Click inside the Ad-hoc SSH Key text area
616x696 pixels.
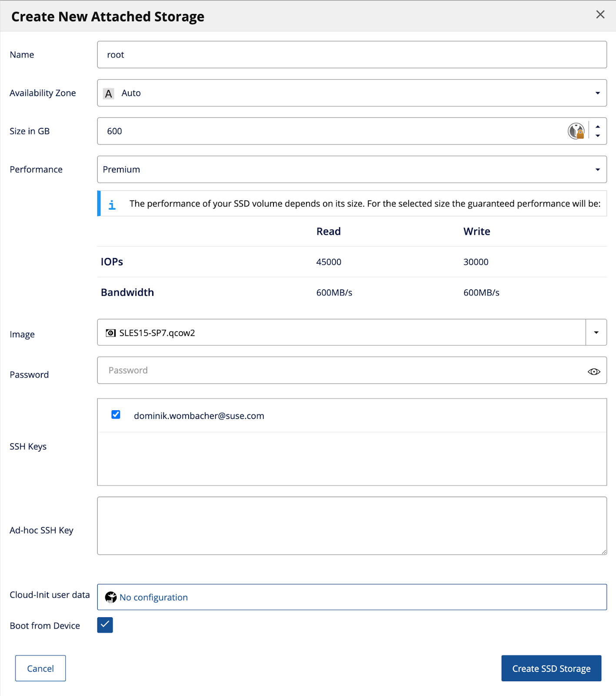(x=351, y=525)
